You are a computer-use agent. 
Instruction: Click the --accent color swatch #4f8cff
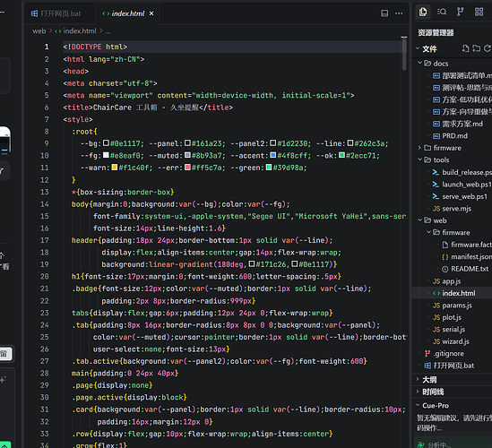(x=273, y=155)
